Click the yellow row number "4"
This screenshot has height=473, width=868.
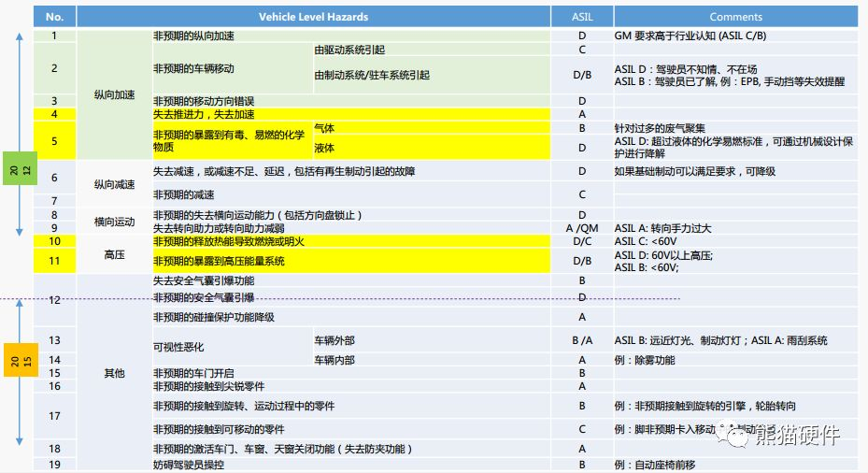pos(54,114)
